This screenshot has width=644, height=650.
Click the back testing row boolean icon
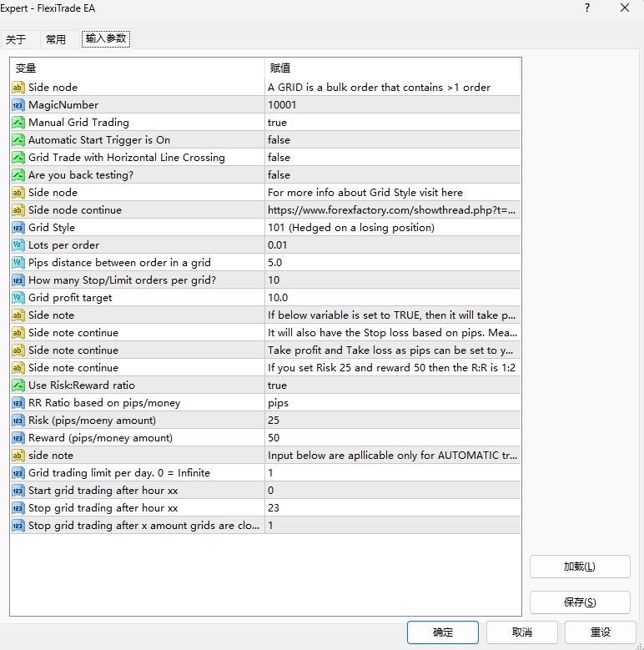tap(18, 175)
